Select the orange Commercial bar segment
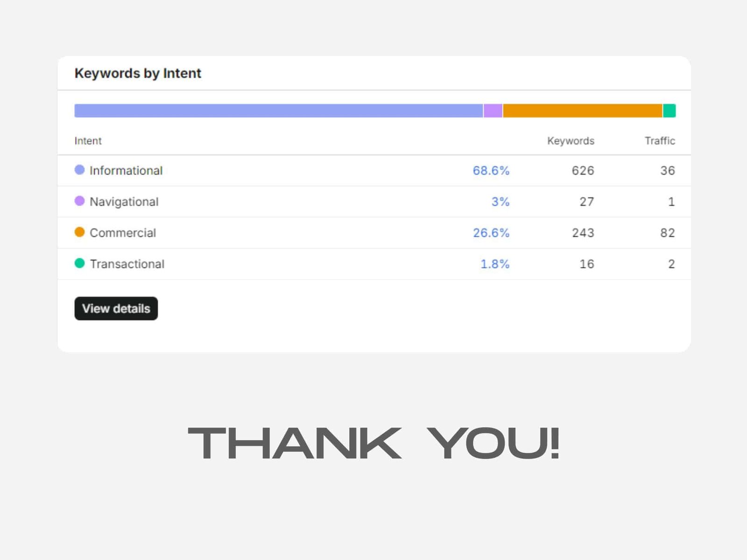Image resolution: width=747 pixels, height=560 pixels. [583, 111]
